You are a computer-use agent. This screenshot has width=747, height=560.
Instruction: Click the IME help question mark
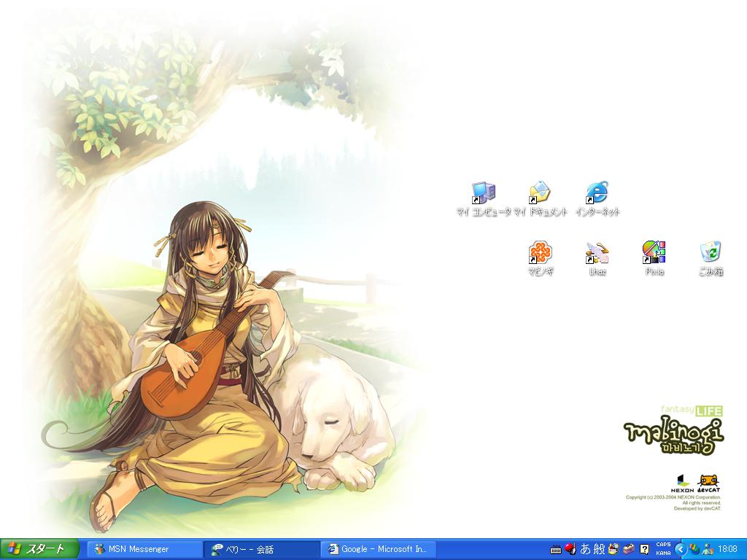[644, 549]
